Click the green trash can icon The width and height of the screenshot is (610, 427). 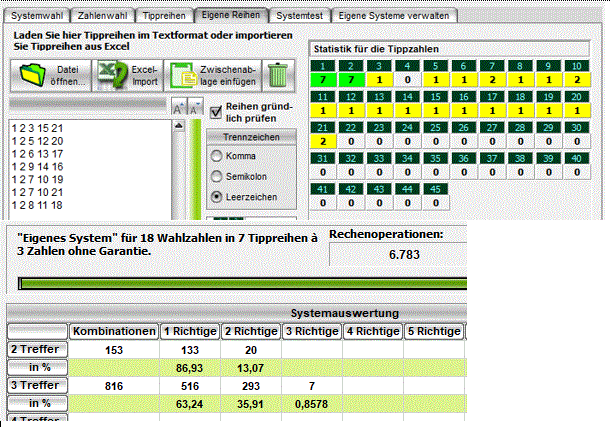(x=278, y=75)
